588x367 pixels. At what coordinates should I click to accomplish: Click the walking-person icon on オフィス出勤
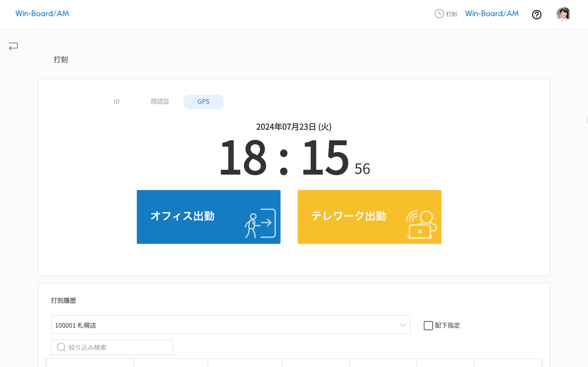pos(260,224)
